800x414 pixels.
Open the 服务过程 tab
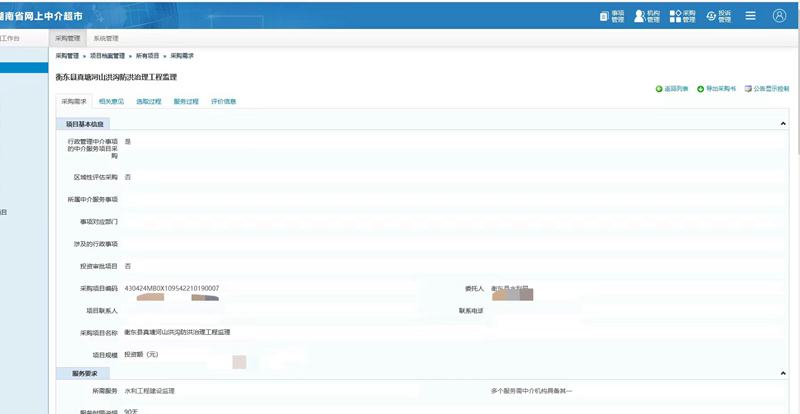[186, 102]
